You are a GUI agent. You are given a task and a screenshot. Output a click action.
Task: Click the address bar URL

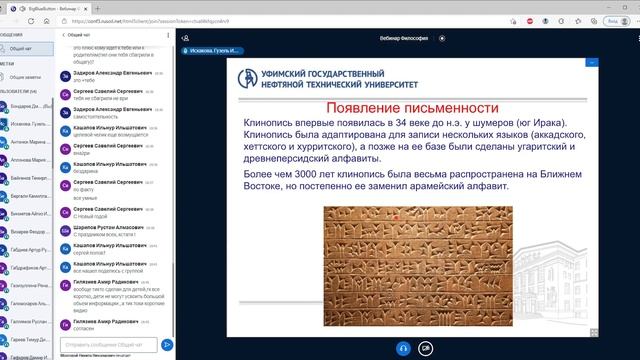(x=150, y=21)
